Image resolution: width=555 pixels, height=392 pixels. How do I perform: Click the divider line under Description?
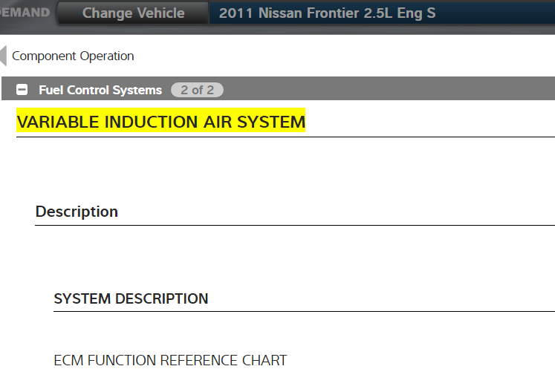[x=297, y=225]
